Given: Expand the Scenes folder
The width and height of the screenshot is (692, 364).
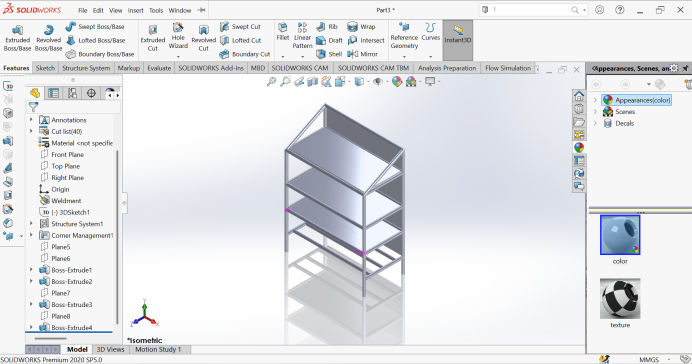Looking at the screenshot, I should [595, 112].
